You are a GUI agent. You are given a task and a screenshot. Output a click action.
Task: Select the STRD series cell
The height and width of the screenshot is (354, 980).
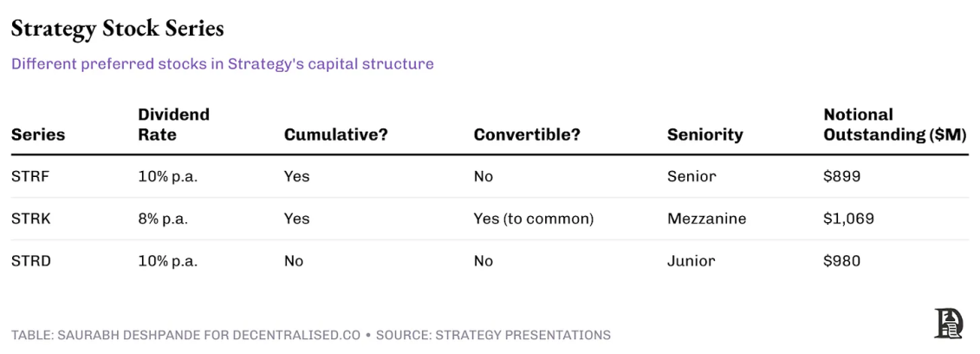(30, 261)
